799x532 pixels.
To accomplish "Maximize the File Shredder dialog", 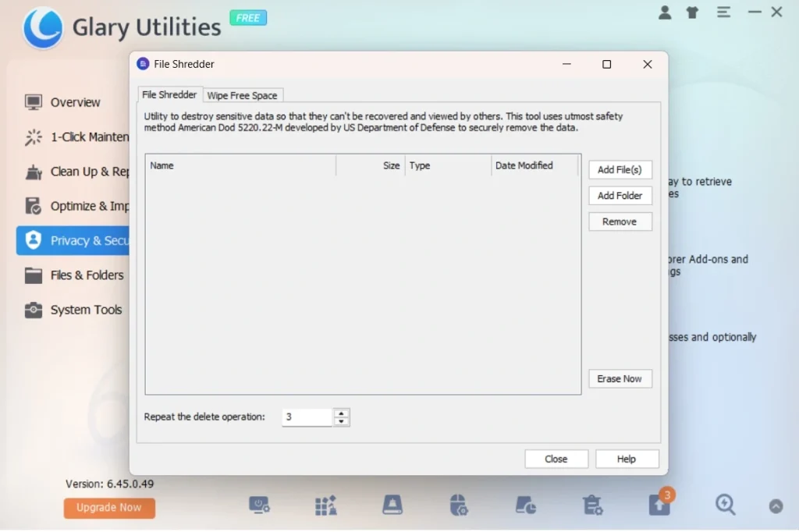I will 606,64.
